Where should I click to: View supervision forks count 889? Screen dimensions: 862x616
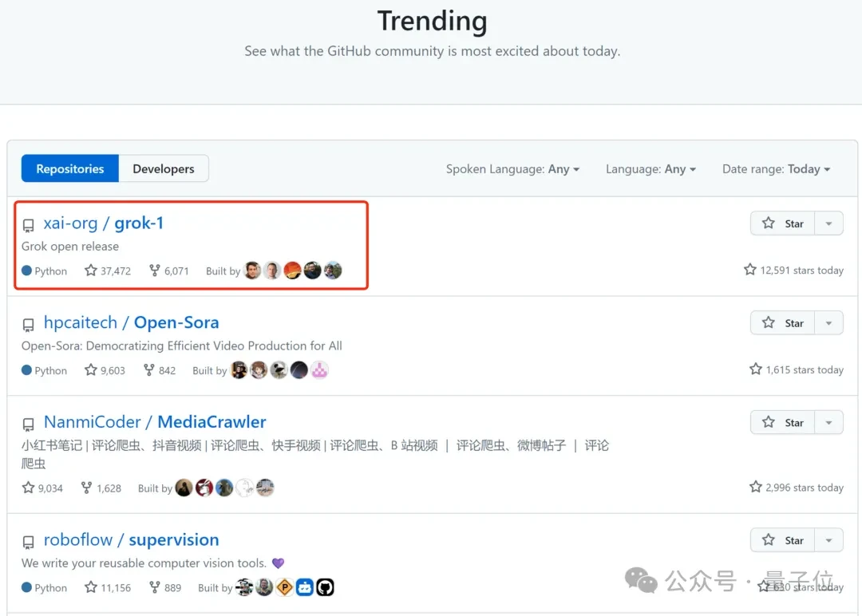[165, 587]
